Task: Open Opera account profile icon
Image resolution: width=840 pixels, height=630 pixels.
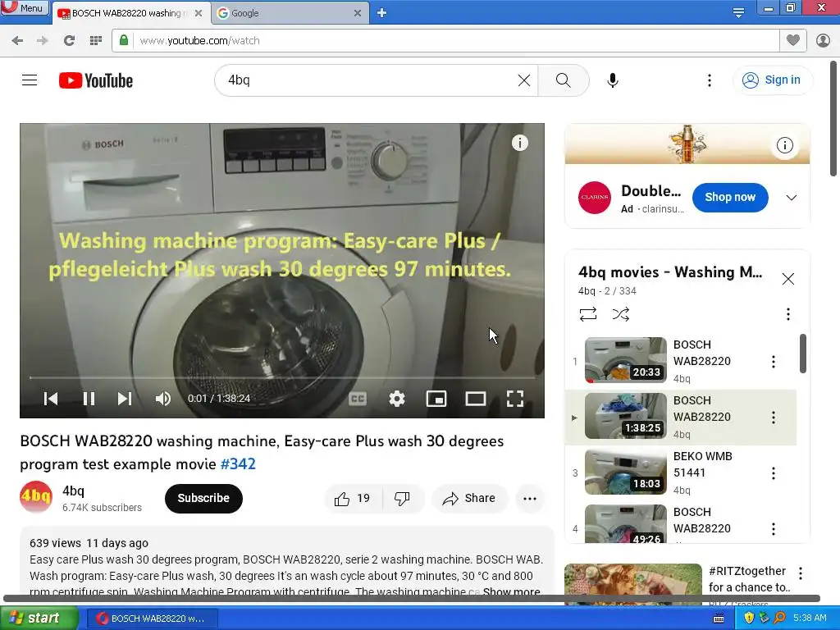Action: [823, 41]
